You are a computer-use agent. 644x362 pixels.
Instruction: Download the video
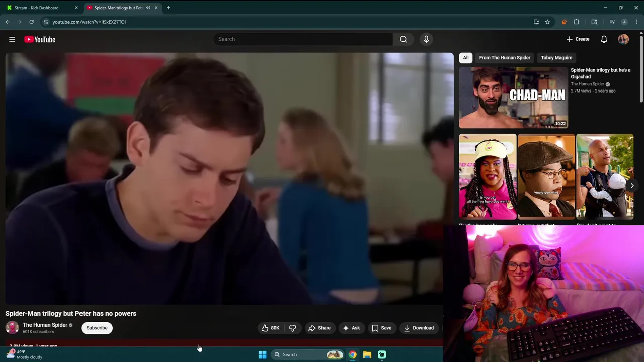coord(419,328)
